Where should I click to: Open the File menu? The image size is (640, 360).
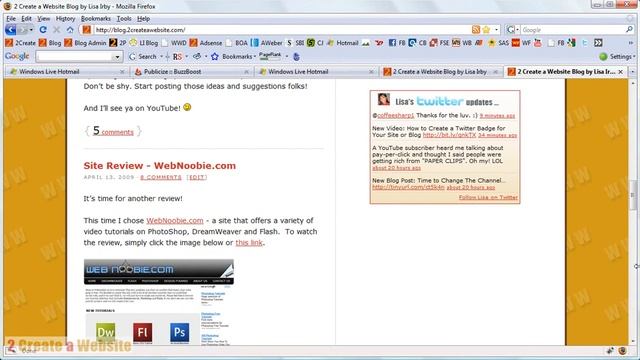click(11, 19)
